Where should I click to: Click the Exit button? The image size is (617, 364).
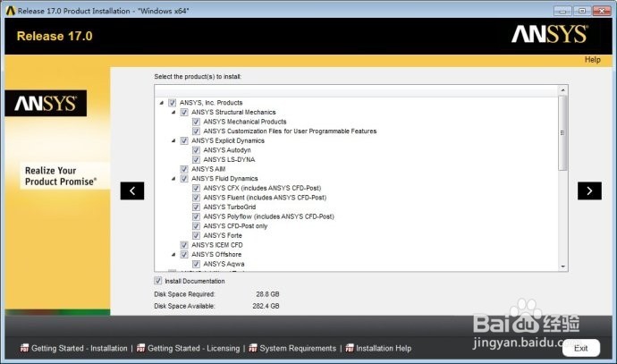tap(581, 348)
